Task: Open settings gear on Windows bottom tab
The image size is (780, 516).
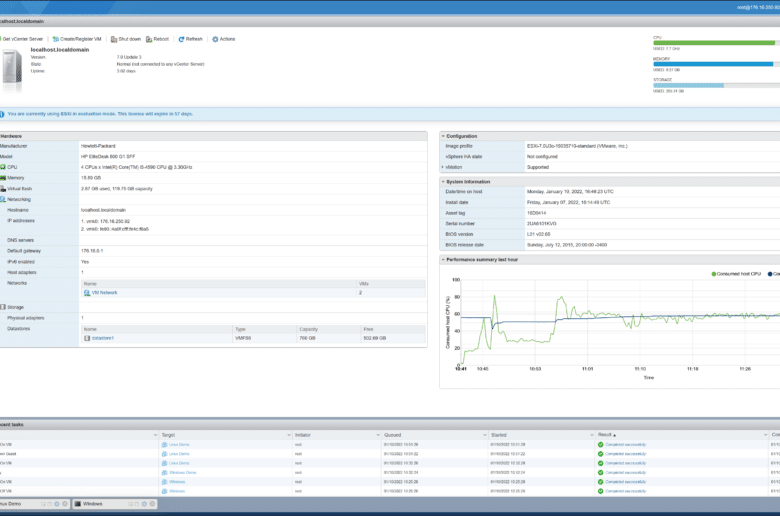Action: pos(144,504)
